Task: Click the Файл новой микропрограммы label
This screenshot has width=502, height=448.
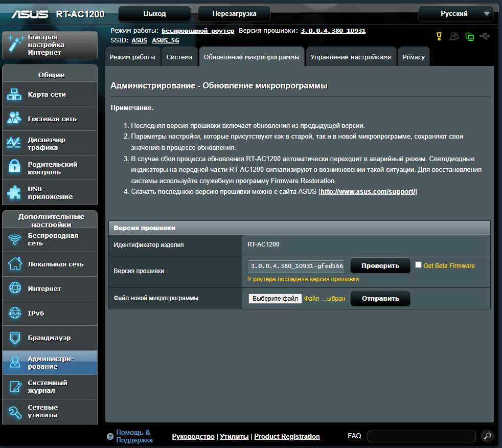Action: click(156, 298)
